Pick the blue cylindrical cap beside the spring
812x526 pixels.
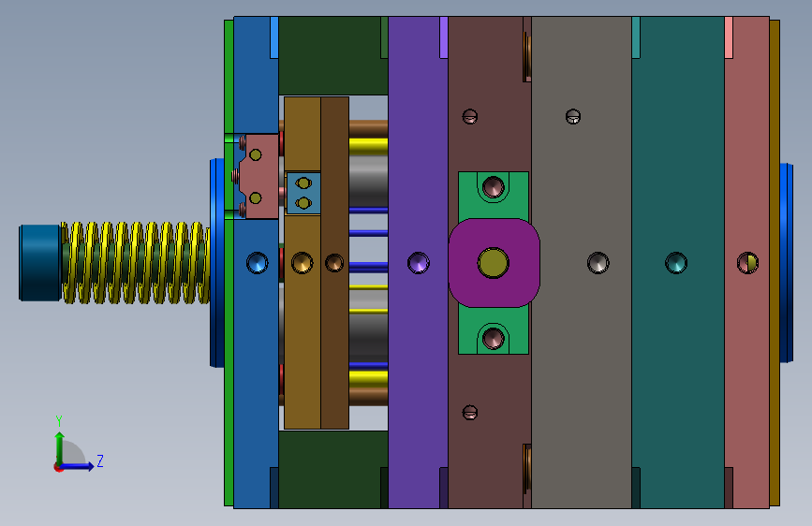click(x=40, y=262)
